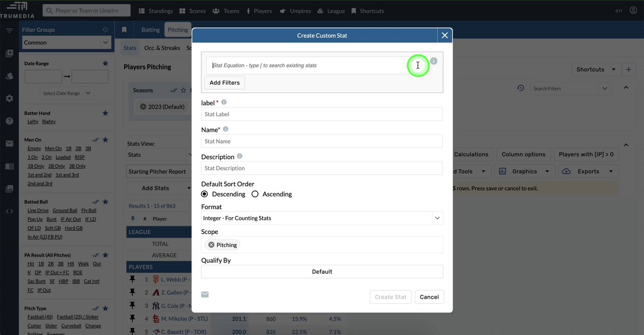Open Scores in top navigation
Screen dimensions: 644x335
[x=192, y=11]
